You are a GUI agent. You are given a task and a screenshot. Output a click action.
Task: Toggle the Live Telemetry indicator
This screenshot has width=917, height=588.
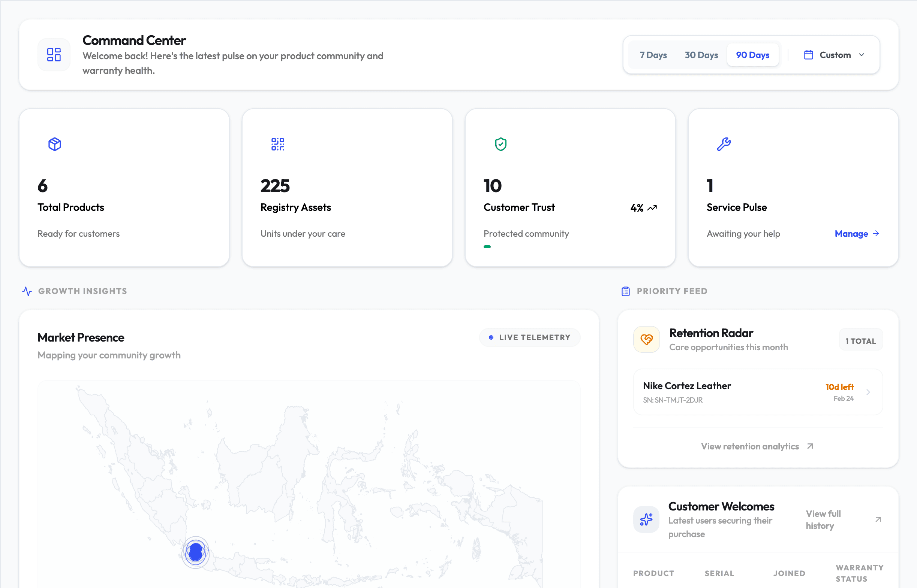(530, 337)
